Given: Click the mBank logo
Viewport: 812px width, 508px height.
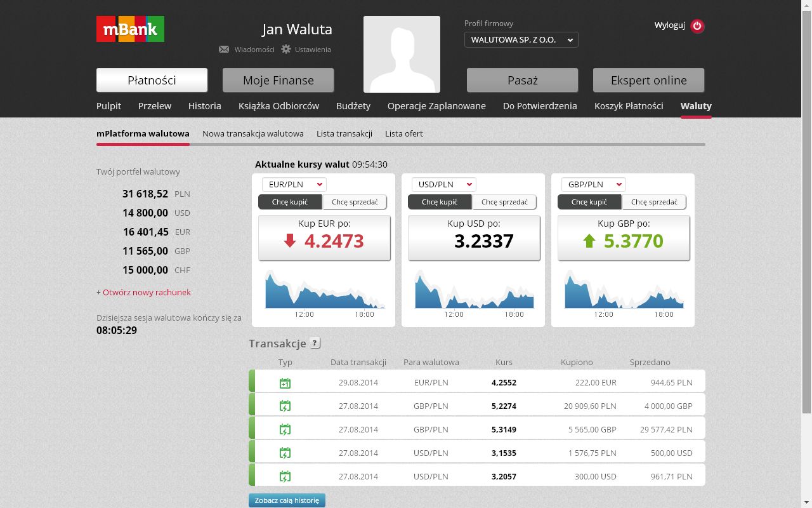Looking at the screenshot, I should [130, 29].
